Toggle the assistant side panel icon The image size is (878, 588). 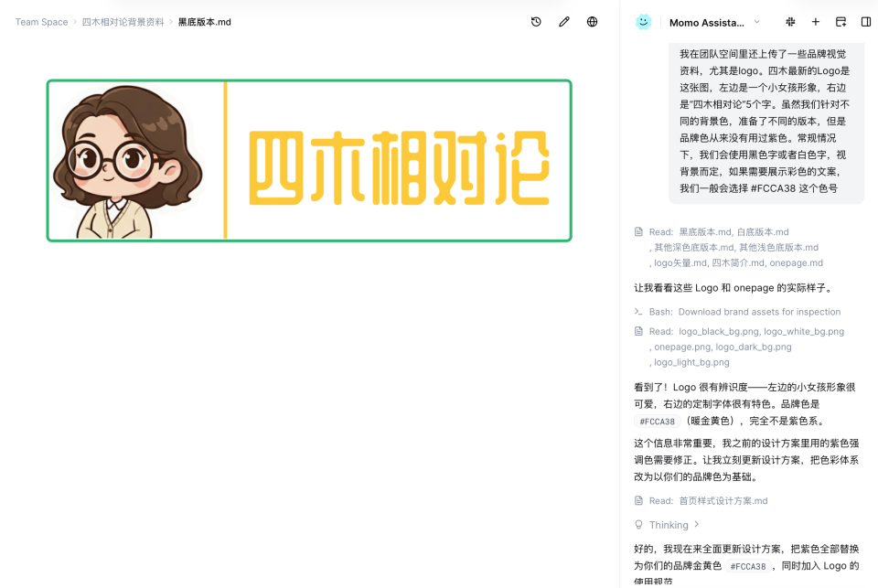[866, 22]
